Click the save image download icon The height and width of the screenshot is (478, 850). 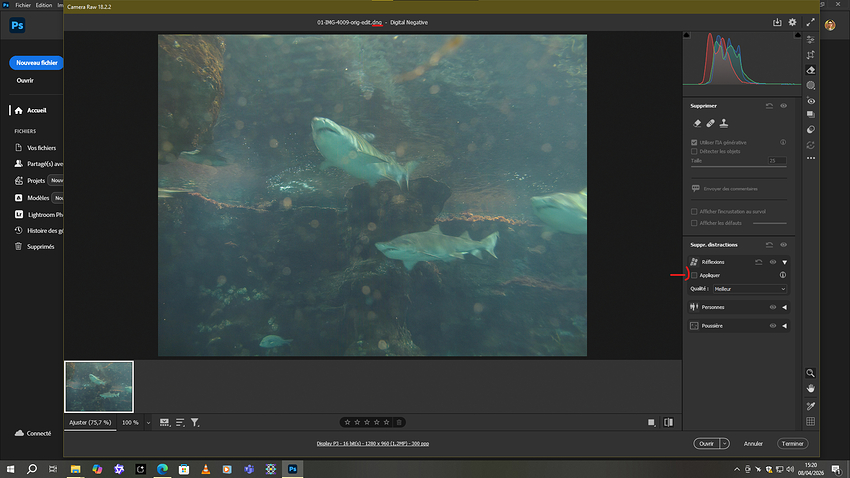777,21
